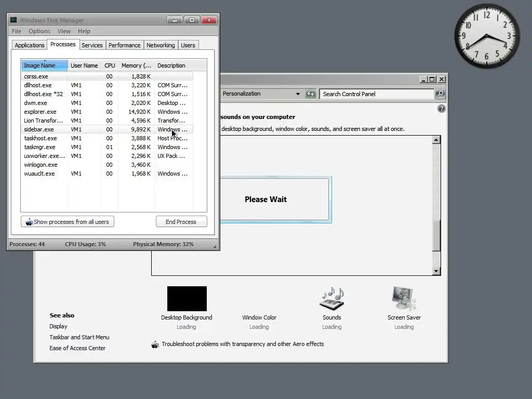Open the Sounds icon in Personalization
The width and height of the screenshot is (532, 399).
click(x=331, y=299)
